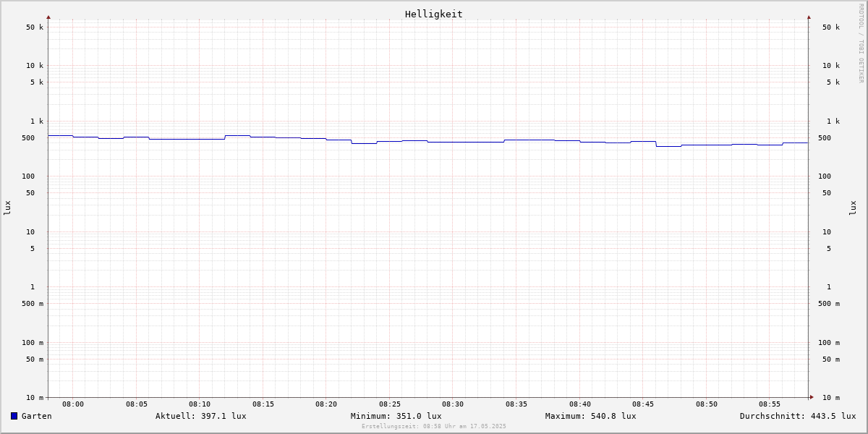This screenshot has width=868, height=434.
Task: Click the Garten legend label
Action: tap(37, 416)
